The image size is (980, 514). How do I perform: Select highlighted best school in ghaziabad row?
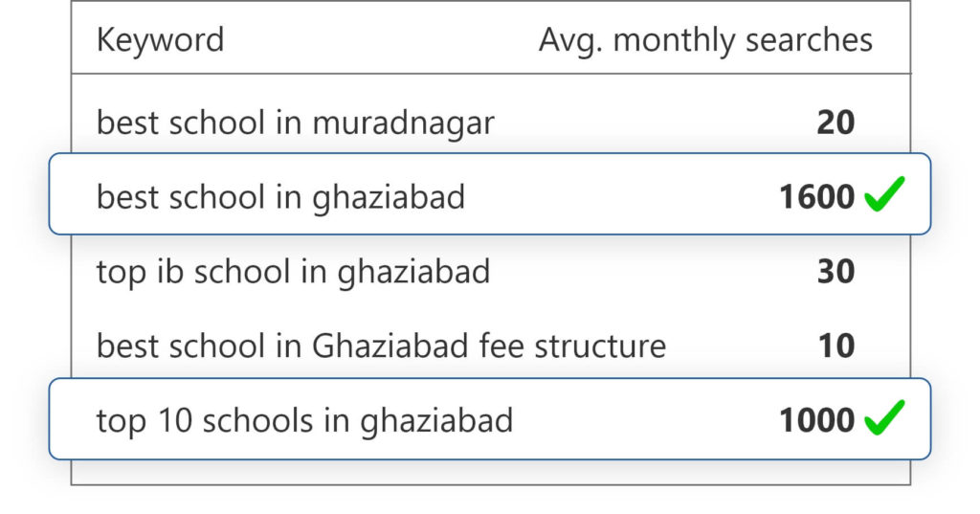[490, 194]
